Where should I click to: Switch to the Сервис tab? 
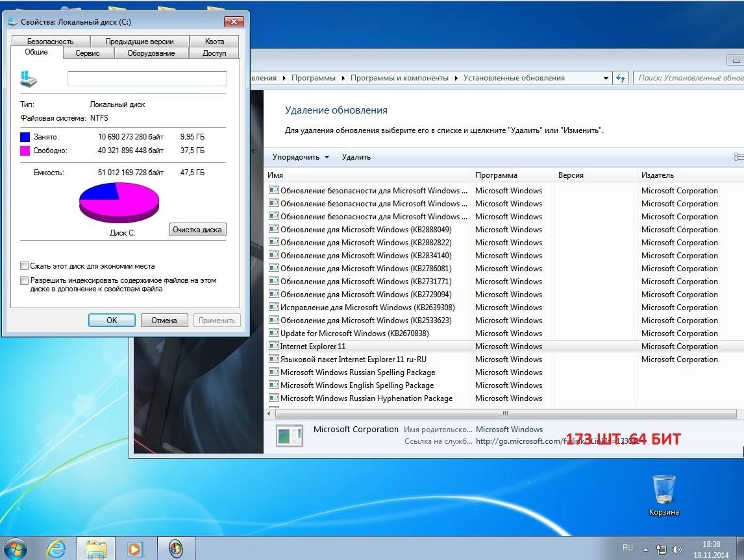[x=88, y=53]
